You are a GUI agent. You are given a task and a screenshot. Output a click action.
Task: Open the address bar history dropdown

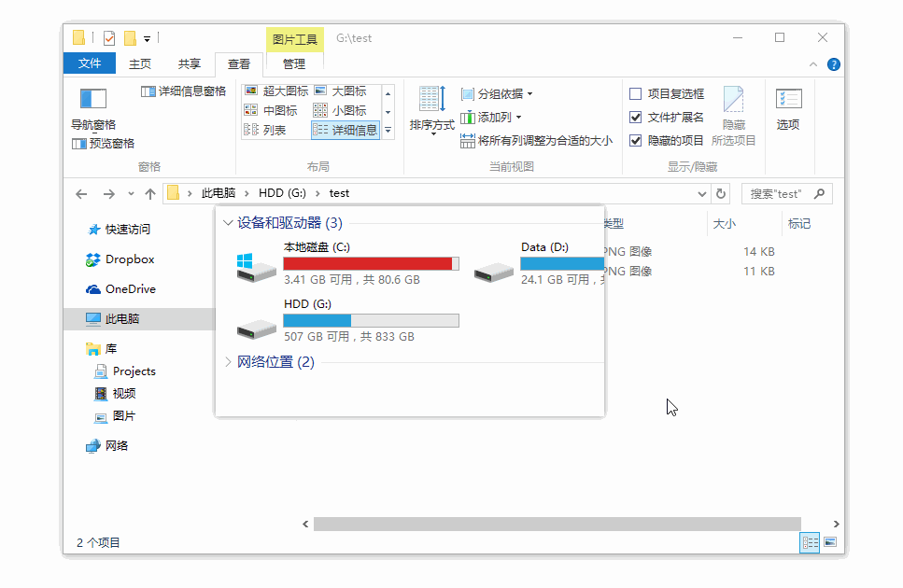click(700, 192)
